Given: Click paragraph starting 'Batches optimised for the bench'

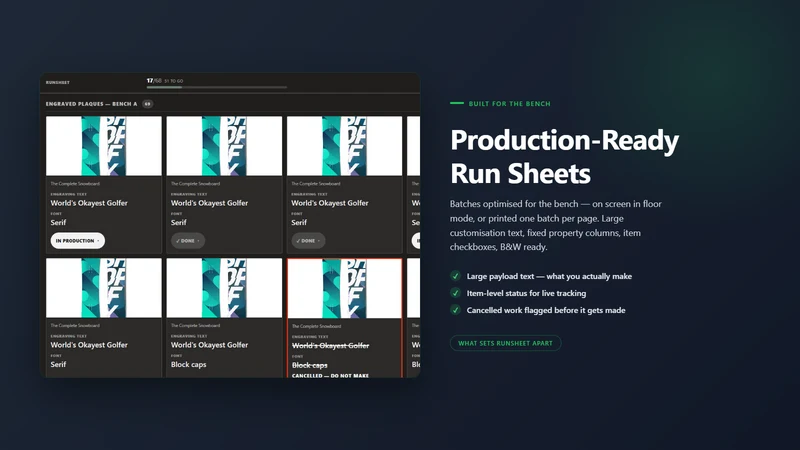Looking at the screenshot, I should pyautogui.click(x=556, y=225).
